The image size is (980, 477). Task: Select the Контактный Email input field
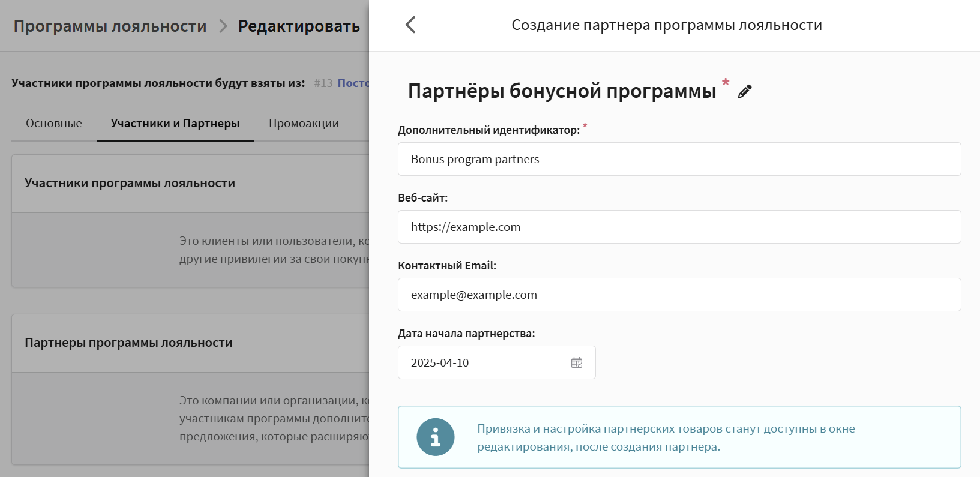click(679, 295)
